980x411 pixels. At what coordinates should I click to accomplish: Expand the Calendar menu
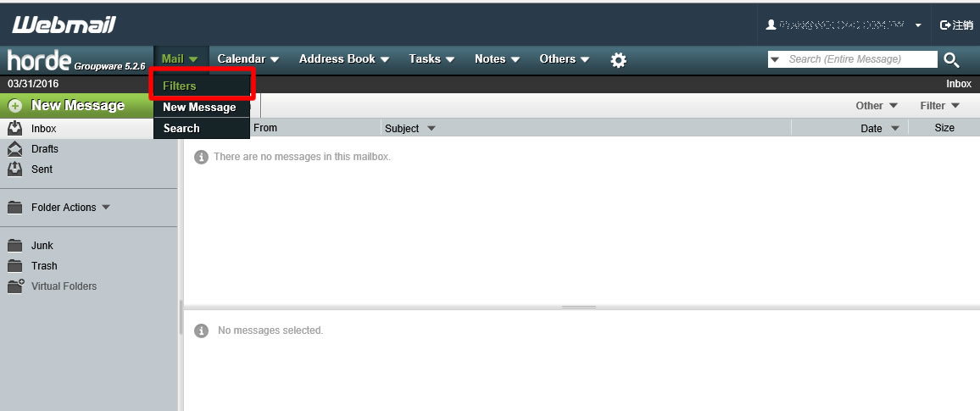coord(248,59)
